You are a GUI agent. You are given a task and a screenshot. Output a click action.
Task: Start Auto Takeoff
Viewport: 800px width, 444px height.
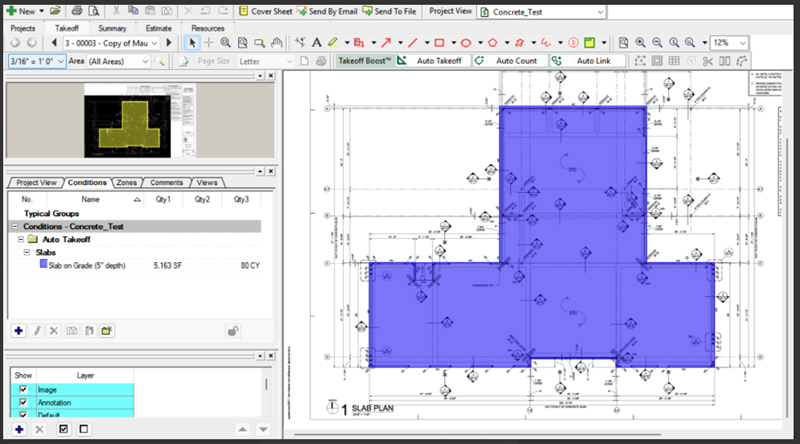(432, 61)
